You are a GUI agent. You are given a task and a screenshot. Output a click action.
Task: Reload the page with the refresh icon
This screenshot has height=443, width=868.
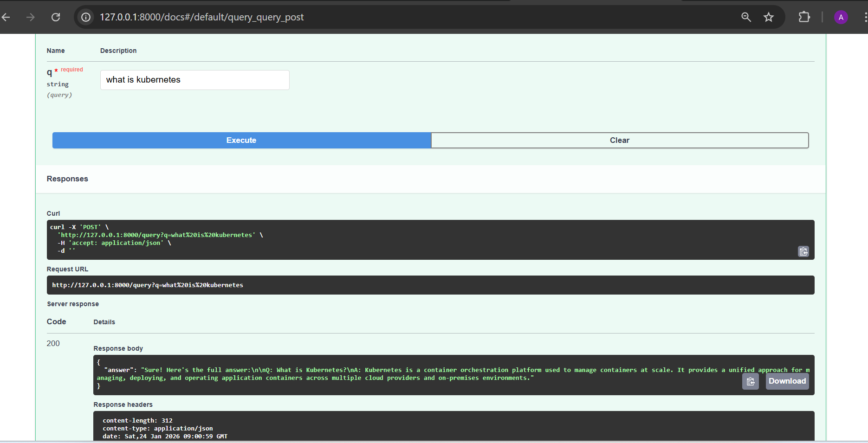tap(56, 17)
